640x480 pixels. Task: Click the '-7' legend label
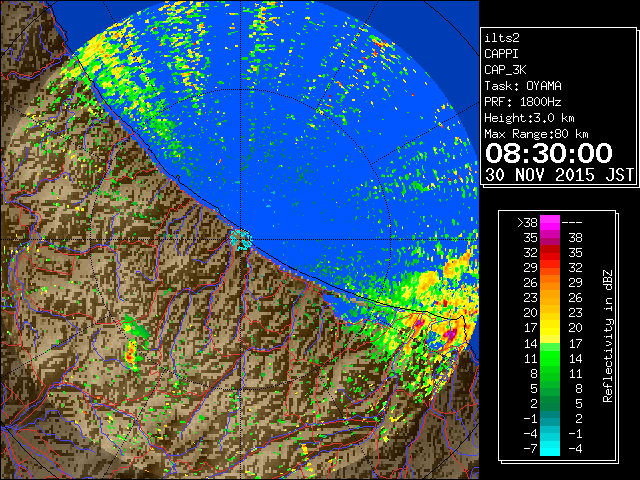(x=530, y=449)
